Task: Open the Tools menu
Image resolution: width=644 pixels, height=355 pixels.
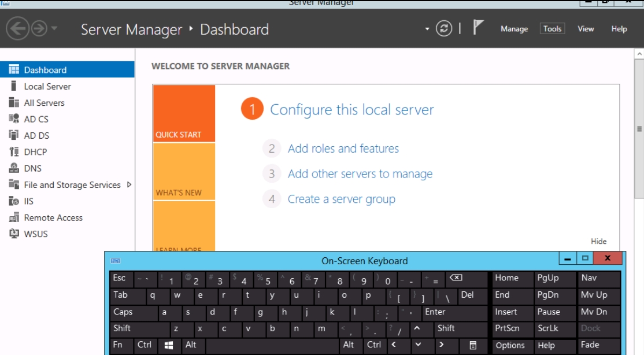Action: 552,29
